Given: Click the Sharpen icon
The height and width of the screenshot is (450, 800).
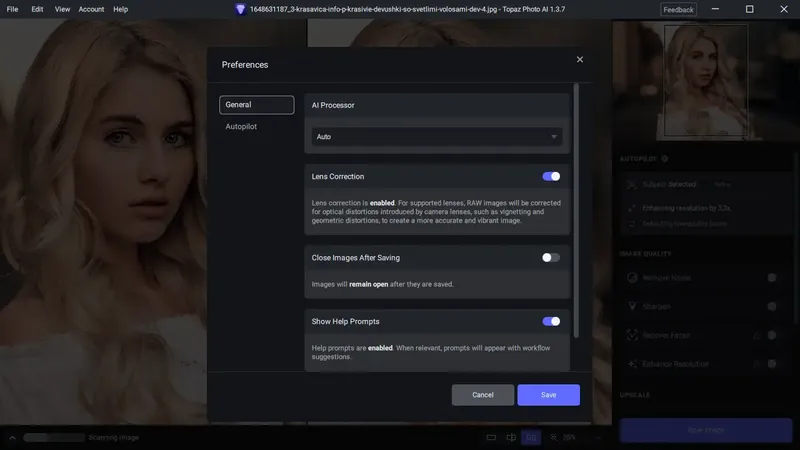Looking at the screenshot, I should click(632, 306).
